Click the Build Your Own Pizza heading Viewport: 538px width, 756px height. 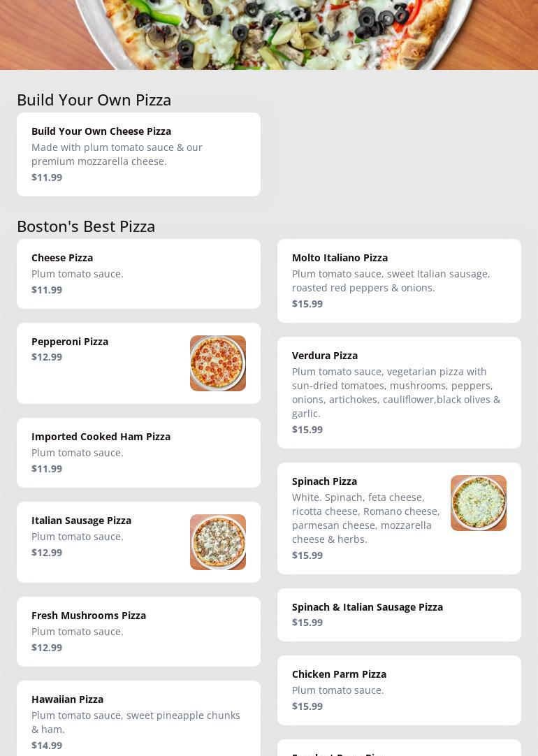94,100
